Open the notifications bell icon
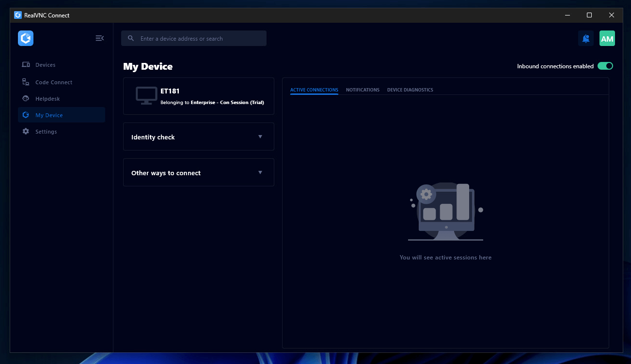 [586, 38]
